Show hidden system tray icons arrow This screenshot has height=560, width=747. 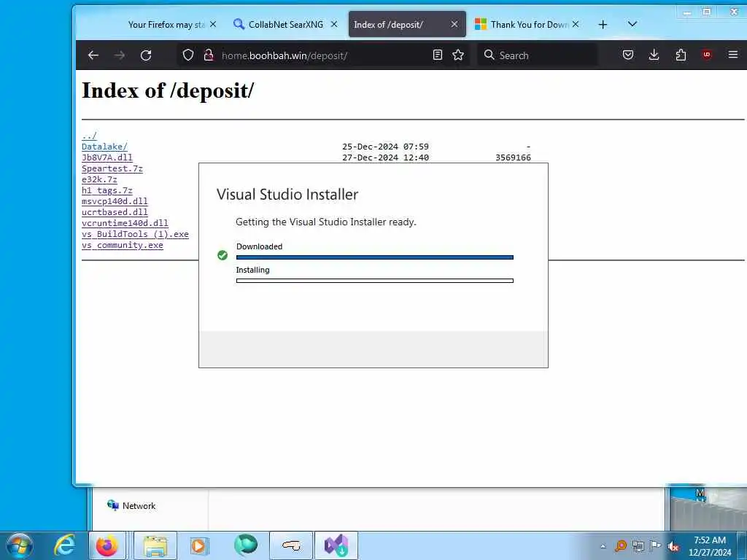pos(603,546)
